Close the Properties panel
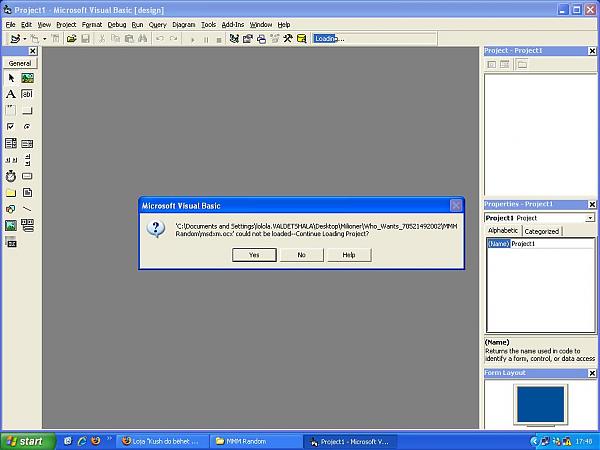 (592, 204)
